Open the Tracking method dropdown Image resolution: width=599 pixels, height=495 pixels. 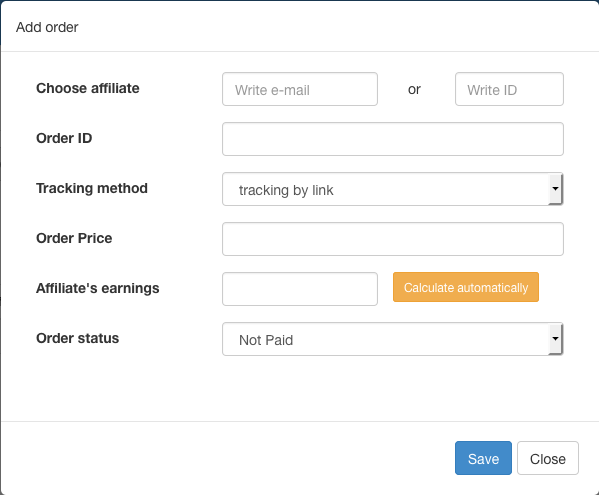[393, 189]
